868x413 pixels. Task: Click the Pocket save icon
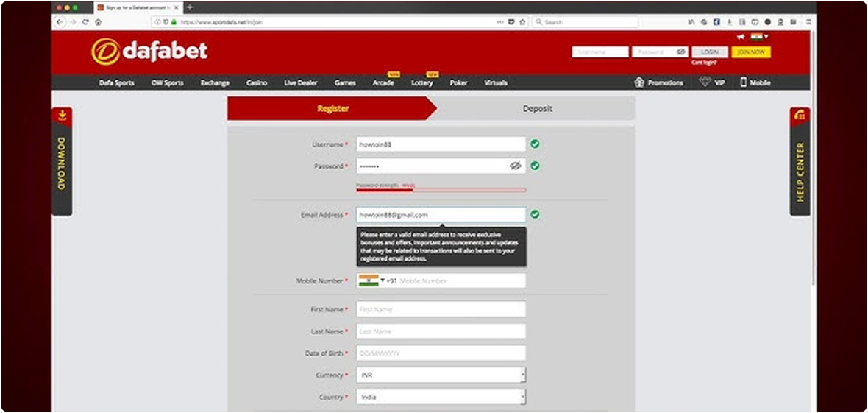(511, 22)
